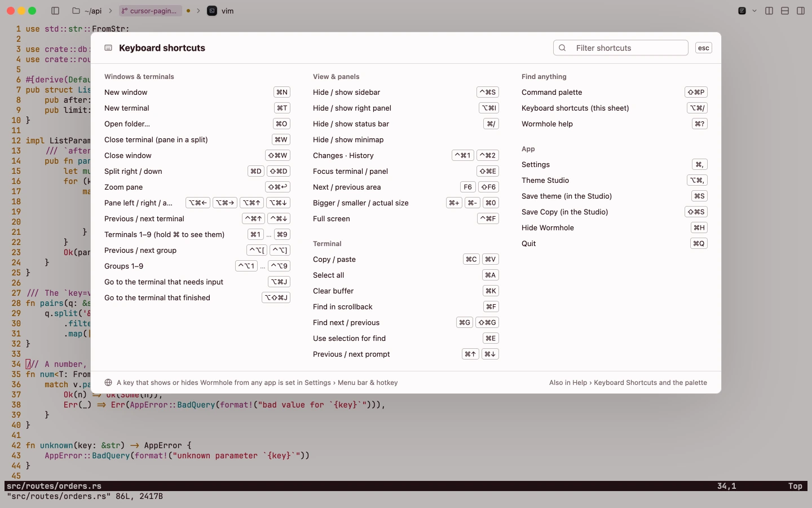Select the "Open folder…" shortcut row

(197, 124)
